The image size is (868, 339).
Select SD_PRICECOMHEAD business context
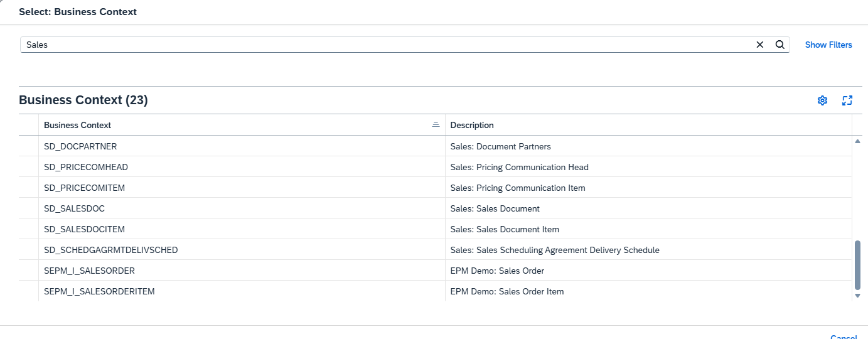click(x=86, y=167)
